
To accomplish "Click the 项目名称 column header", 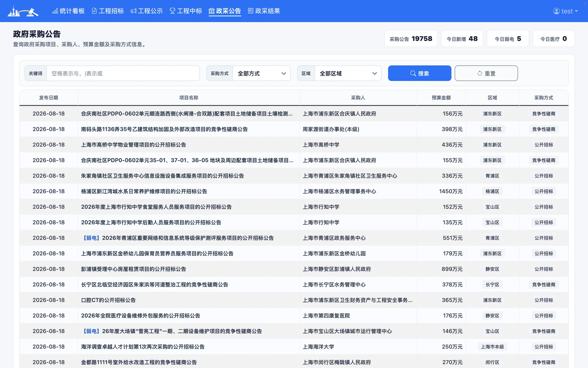I will click(189, 98).
